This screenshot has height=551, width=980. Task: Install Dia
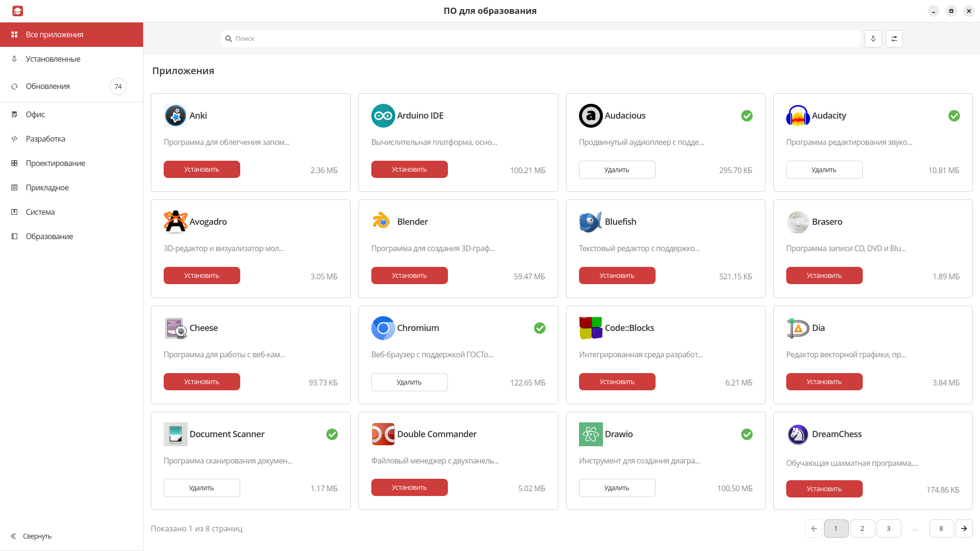pos(824,382)
